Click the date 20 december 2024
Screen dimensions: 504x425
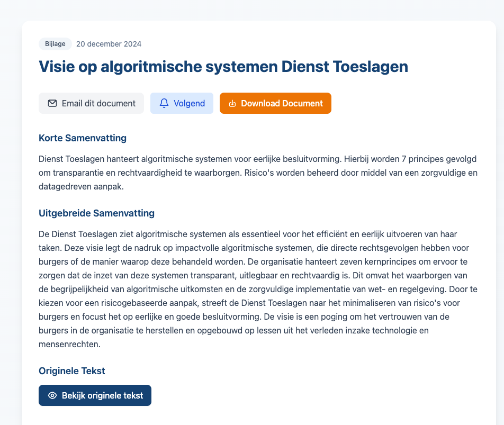point(109,44)
